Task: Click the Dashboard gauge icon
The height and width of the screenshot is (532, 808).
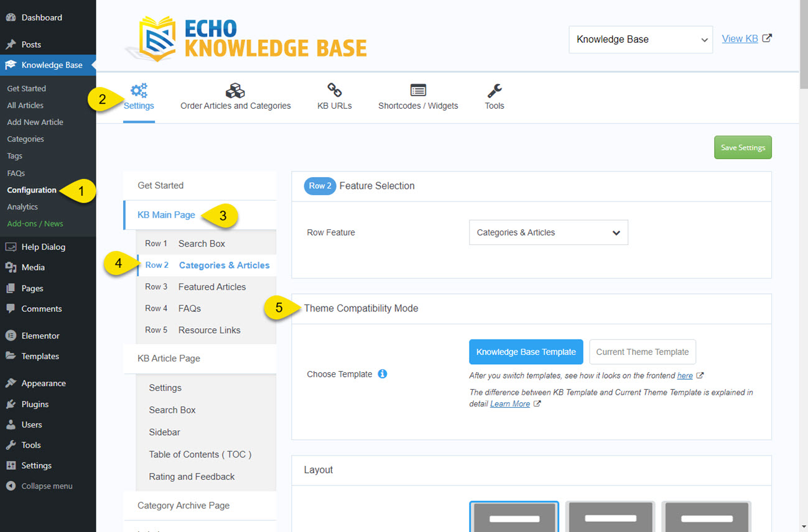Action: tap(11, 17)
